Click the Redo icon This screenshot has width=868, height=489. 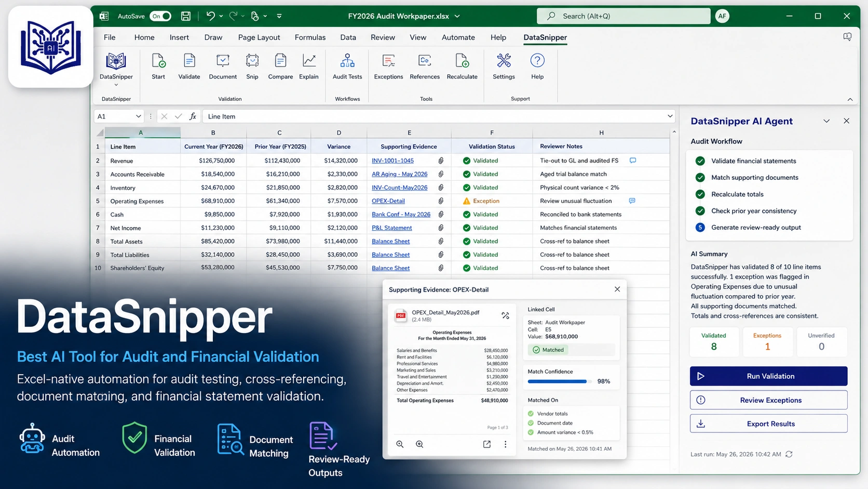pos(233,16)
